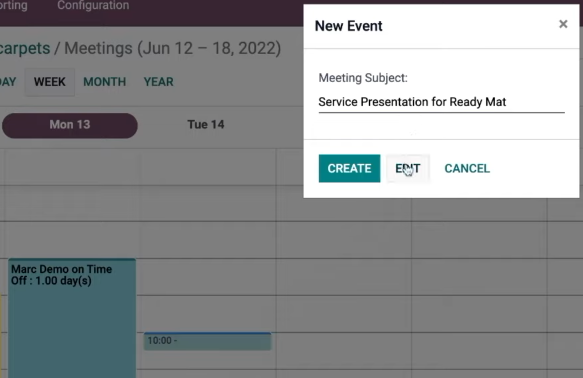
Task: Switch calendar to Month view
Action: pyautogui.click(x=104, y=82)
